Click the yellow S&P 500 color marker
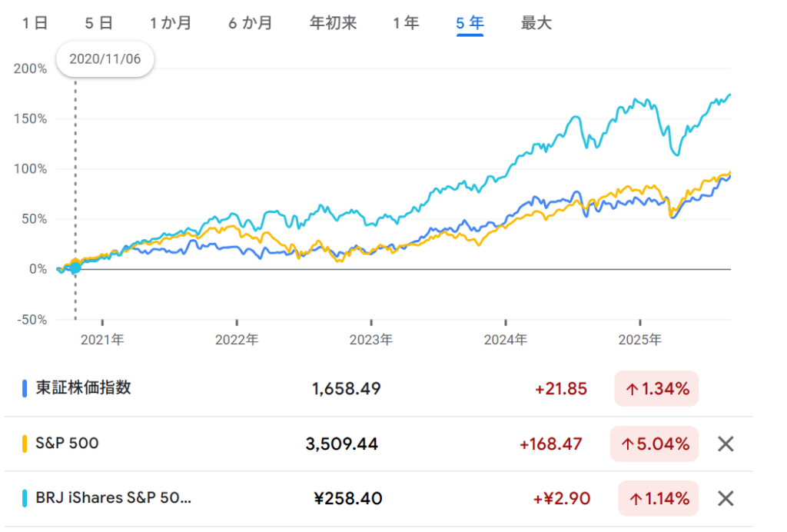This screenshot has height=532, width=787. coord(25,444)
